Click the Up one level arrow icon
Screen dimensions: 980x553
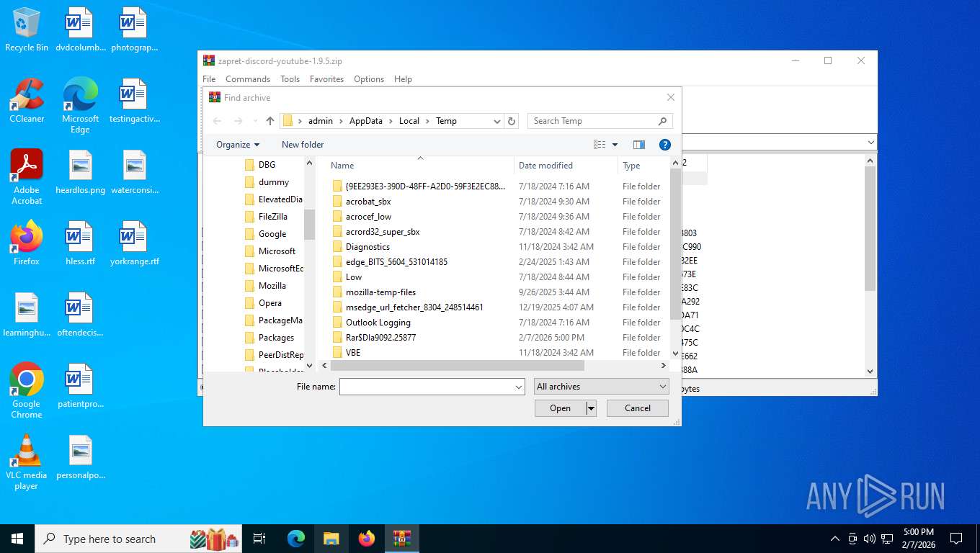[x=270, y=121]
